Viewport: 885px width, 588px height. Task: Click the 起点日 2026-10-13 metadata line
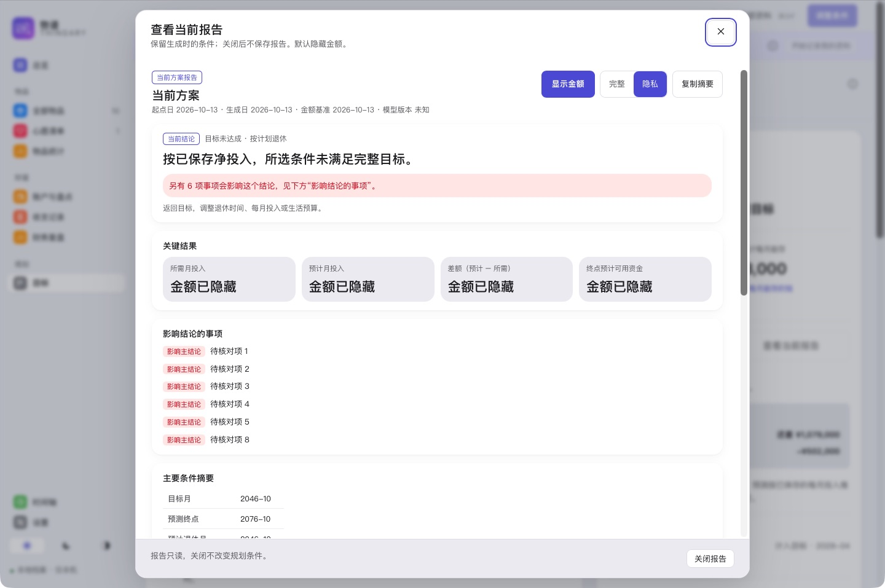[291, 110]
